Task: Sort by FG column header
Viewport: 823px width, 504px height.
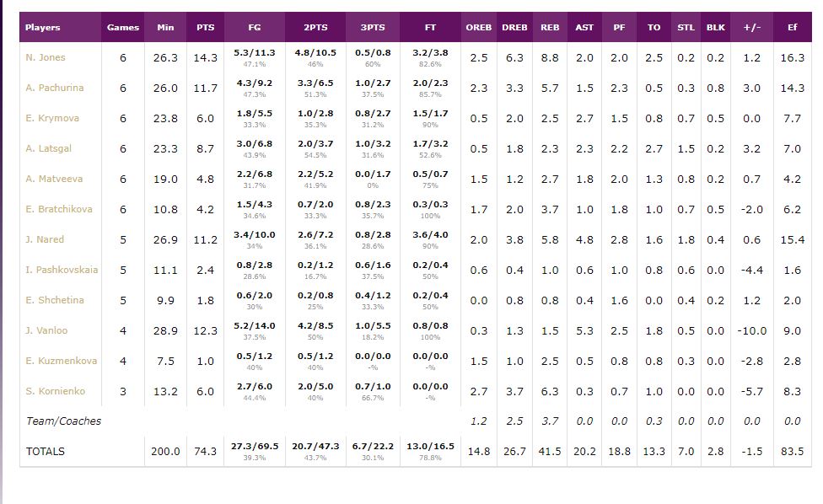Action: pyautogui.click(x=255, y=27)
